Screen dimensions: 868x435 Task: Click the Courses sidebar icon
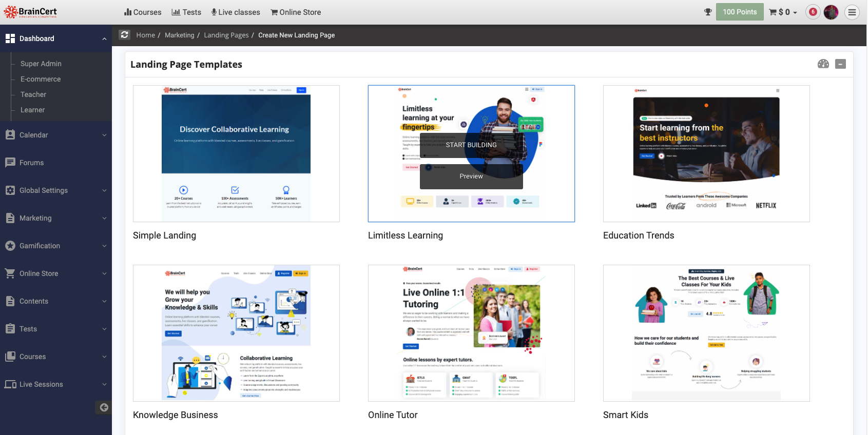pyautogui.click(x=10, y=357)
